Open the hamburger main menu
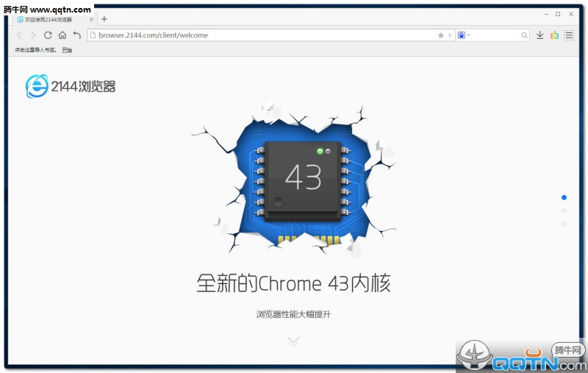 [569, 35]
